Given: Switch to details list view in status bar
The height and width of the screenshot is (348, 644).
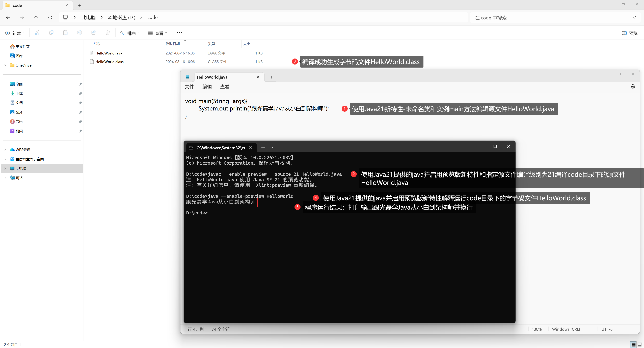Looking at the screenshot, I should (633, 345).
